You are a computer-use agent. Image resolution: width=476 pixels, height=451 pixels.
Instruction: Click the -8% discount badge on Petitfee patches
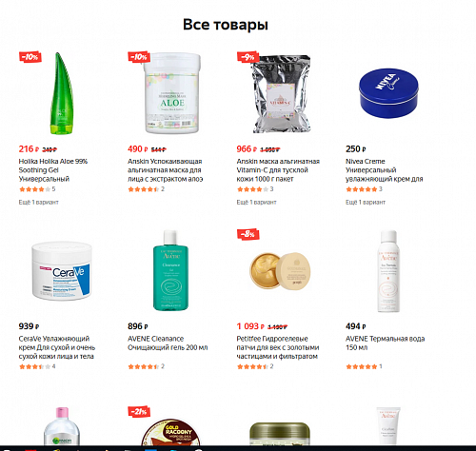[x=248, y=234]
